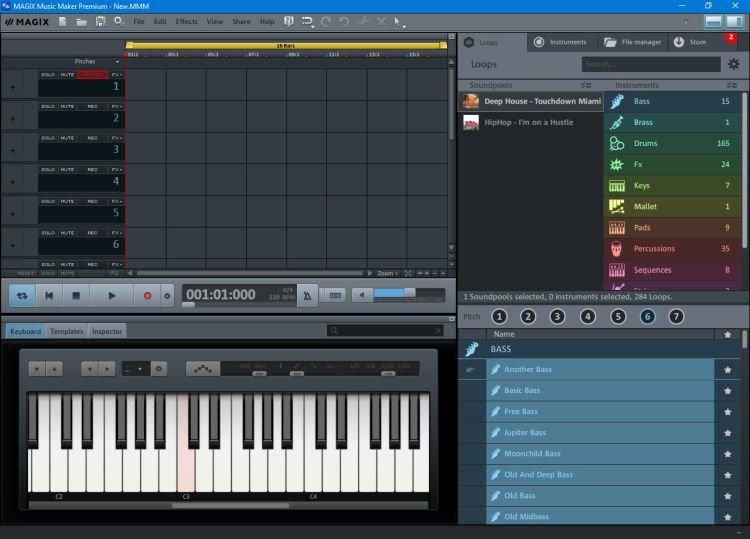Select the Brass instrument category

[x=672, y=122]
